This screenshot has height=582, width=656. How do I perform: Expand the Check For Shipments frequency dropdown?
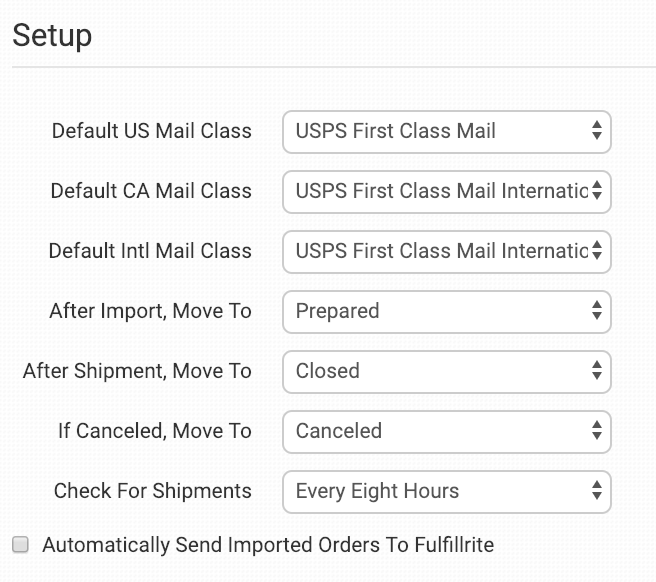pyautogui.click(x=446, y=491)
